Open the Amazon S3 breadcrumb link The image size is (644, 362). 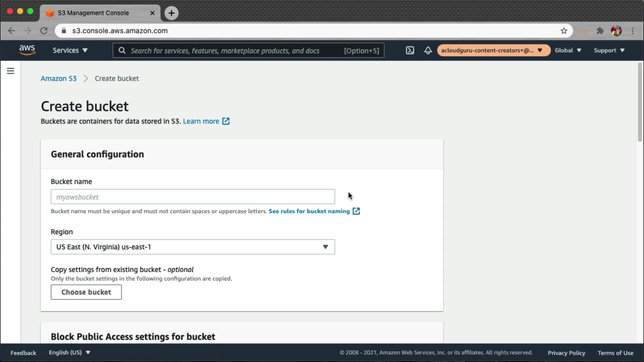pyautogui.click(x=59, y=78)
